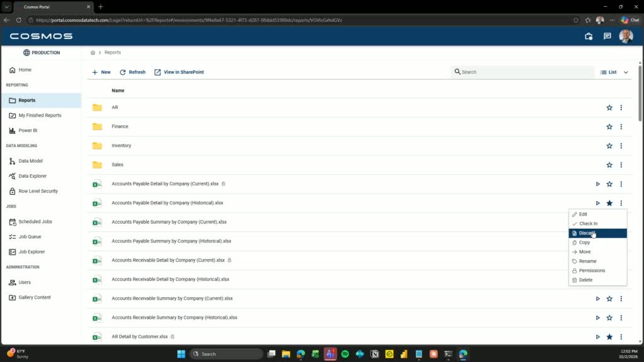Run Accounts Payable Detail (Historical) report
Screen dimensions: 644x362
pos(598,203)
